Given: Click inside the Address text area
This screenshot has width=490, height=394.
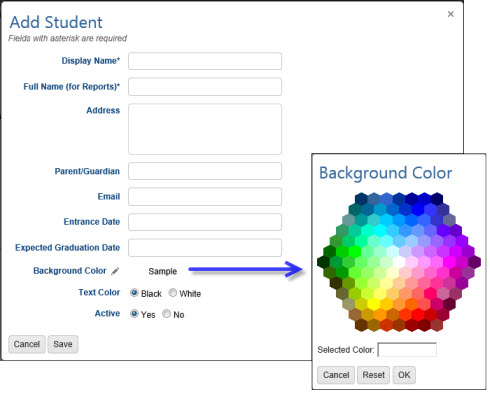Looking at the screenshot, I should [205, 129].
